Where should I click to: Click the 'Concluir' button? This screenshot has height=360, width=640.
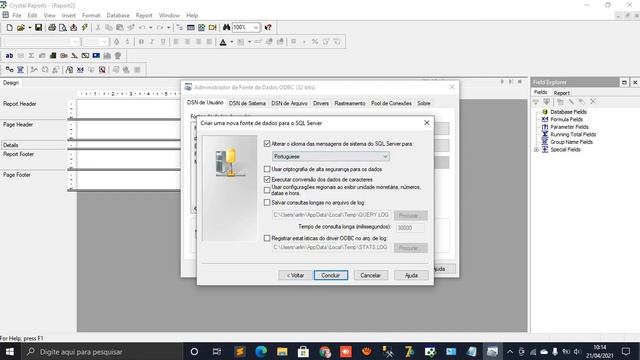point(331,275)
